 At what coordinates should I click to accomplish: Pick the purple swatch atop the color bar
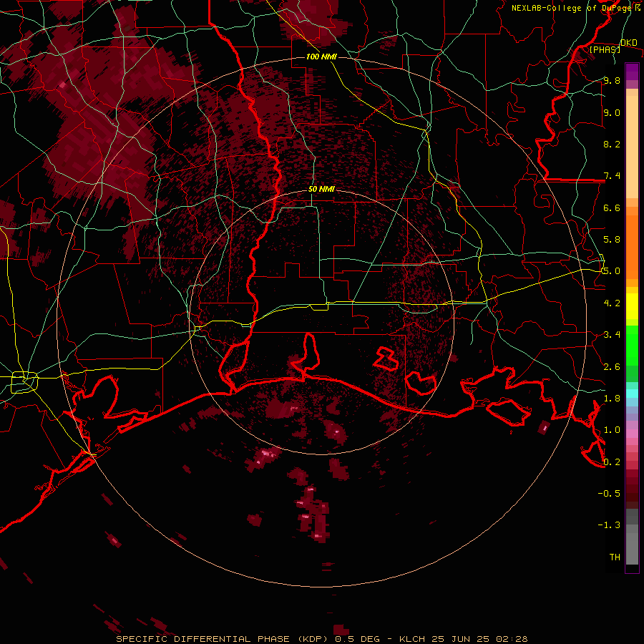coord(632,72)
